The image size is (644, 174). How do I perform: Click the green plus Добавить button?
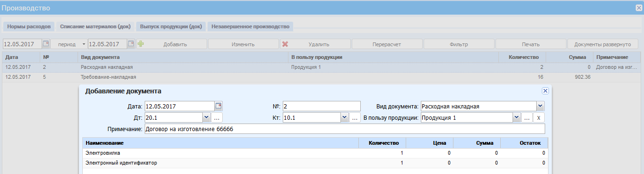point(172,44)
